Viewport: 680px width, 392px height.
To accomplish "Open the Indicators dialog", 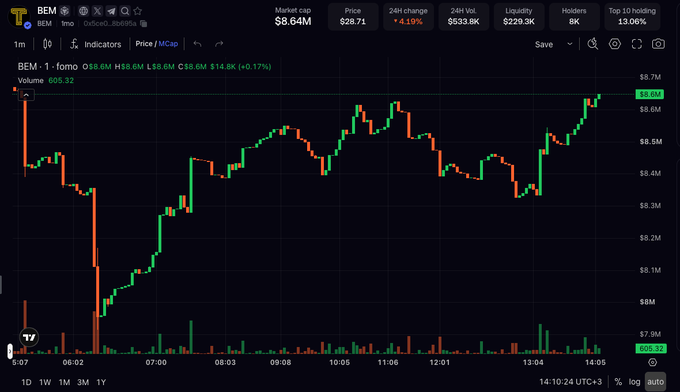I will 103,44.
